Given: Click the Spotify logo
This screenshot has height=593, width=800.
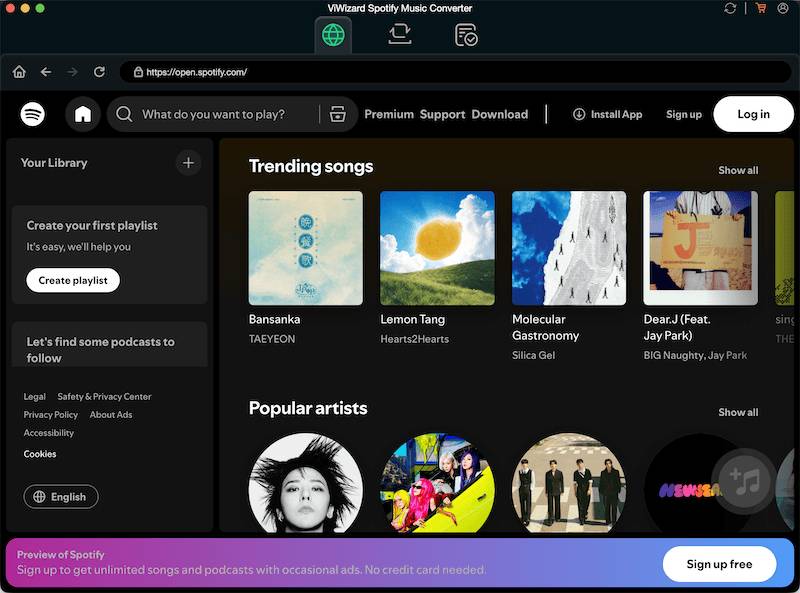Looking at the screenshot, I should [x=33, y=114].
